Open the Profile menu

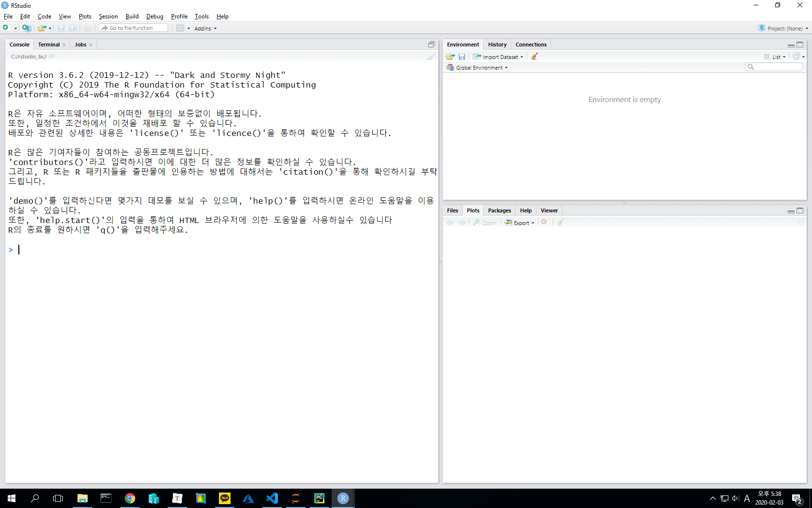click(179, 16)
